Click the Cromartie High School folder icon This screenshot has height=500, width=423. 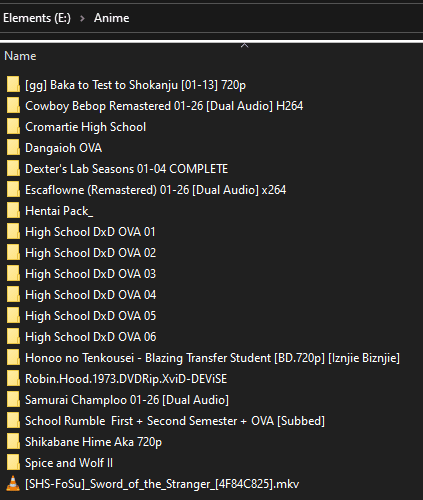(x=13, y=126)
